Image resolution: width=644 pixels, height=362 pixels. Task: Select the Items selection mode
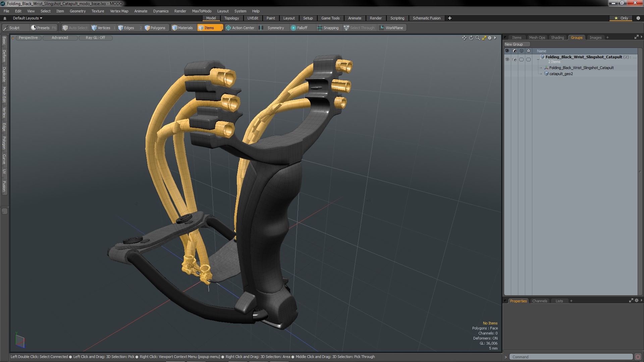(210, 28)
